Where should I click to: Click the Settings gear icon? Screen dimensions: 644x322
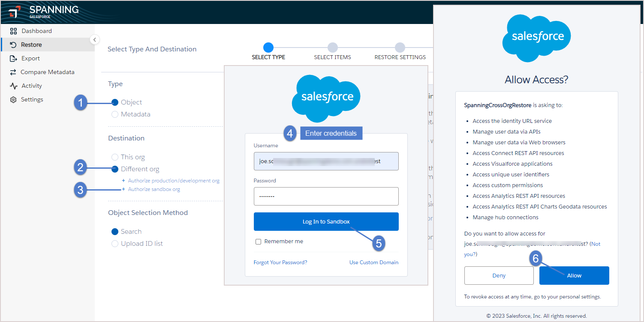pos(13,100)
